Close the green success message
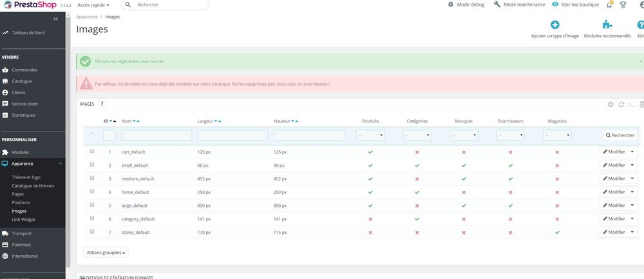The width and height of the screenshot is (644, 279). 640,61
